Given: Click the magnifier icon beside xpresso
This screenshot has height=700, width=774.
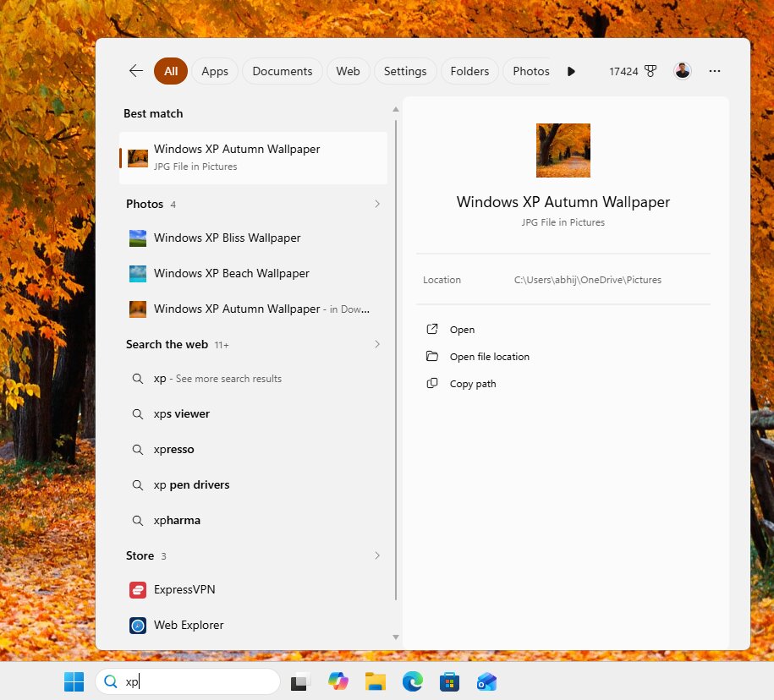Looking at the screenshot, I should point(138,450).
